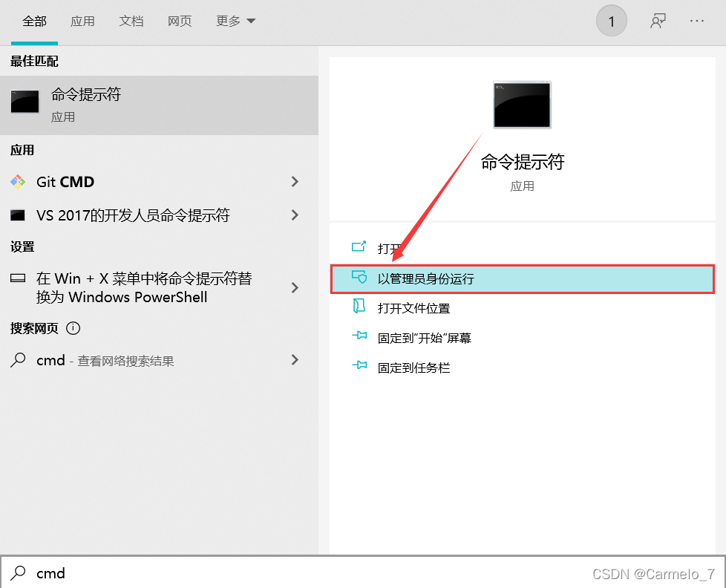Choose 以管理员身份运行

[523, 278]
